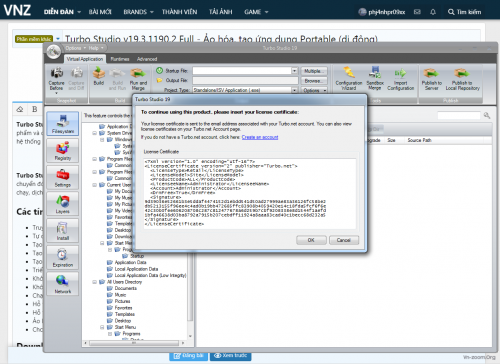Switch to the Virtual Application tab
Image resolution: width=500 pixels, height=364 pixels.
[85, 59]
